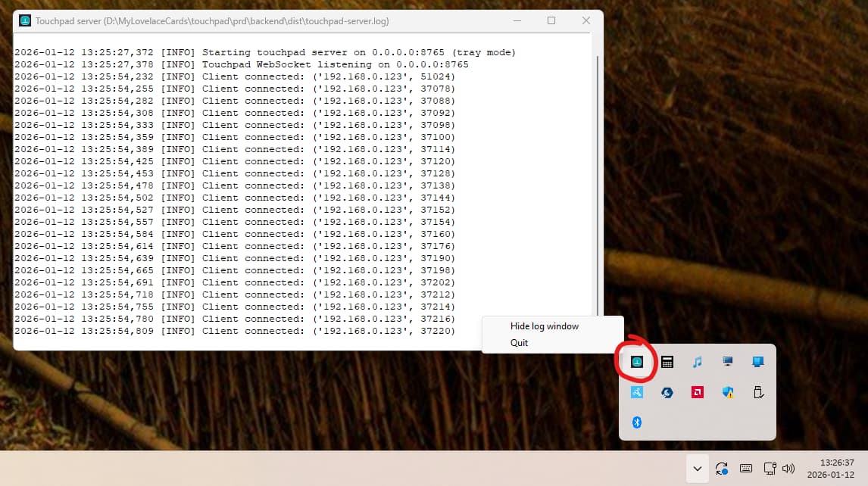
Task: Click the bright blue screen tray icon
Action: pos(758,361)
